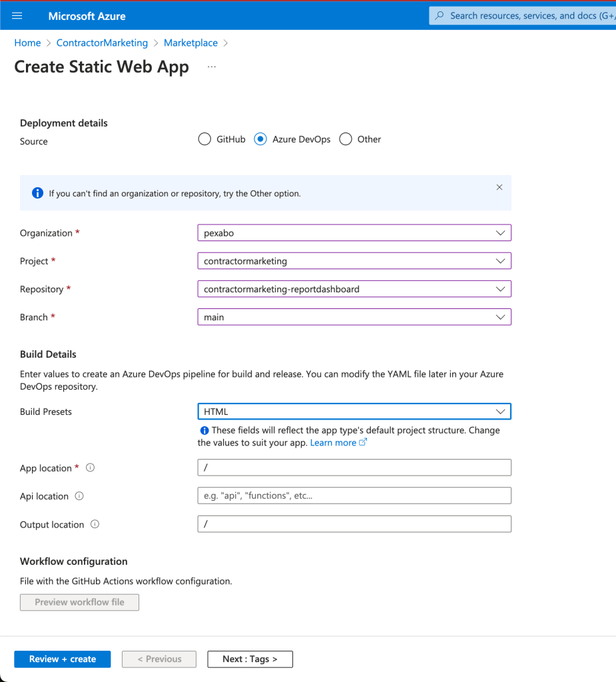Image resolution: width=616 pixels, height=682 pixels.
Task: Open the ellipsis menu beside Create Static Web App
Action: click(x=212, y=67)
